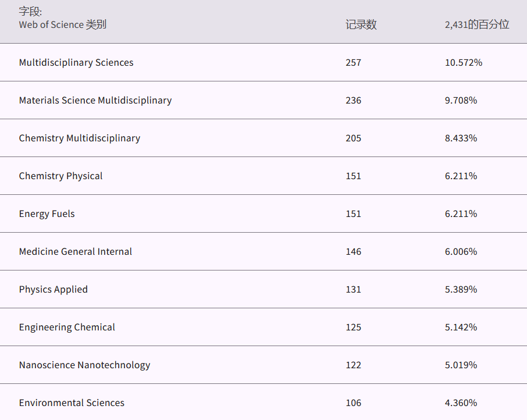Open the Medicine General Internal category
Screen dimensions: 527x420
pyautogui.click(x=76, y=251)
